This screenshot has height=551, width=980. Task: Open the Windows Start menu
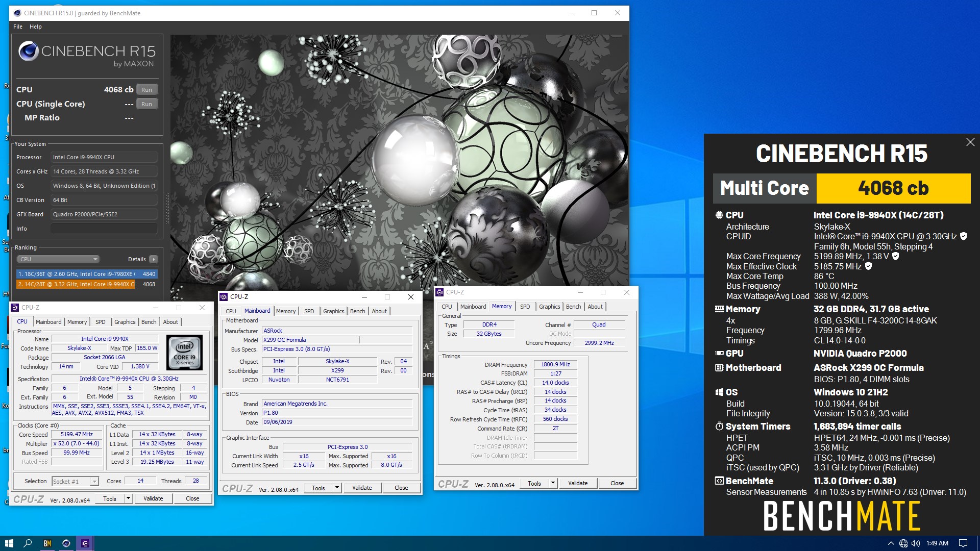coord(9,543)
